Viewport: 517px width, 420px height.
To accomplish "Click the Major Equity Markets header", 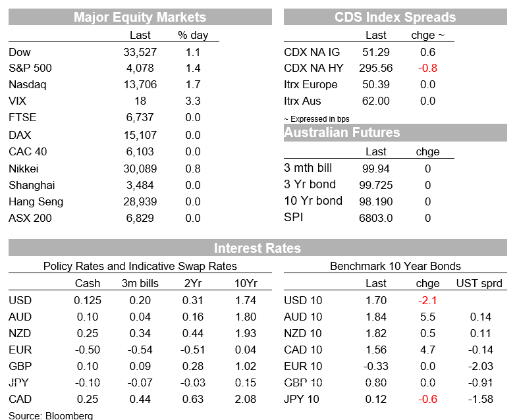I will 140,17.
